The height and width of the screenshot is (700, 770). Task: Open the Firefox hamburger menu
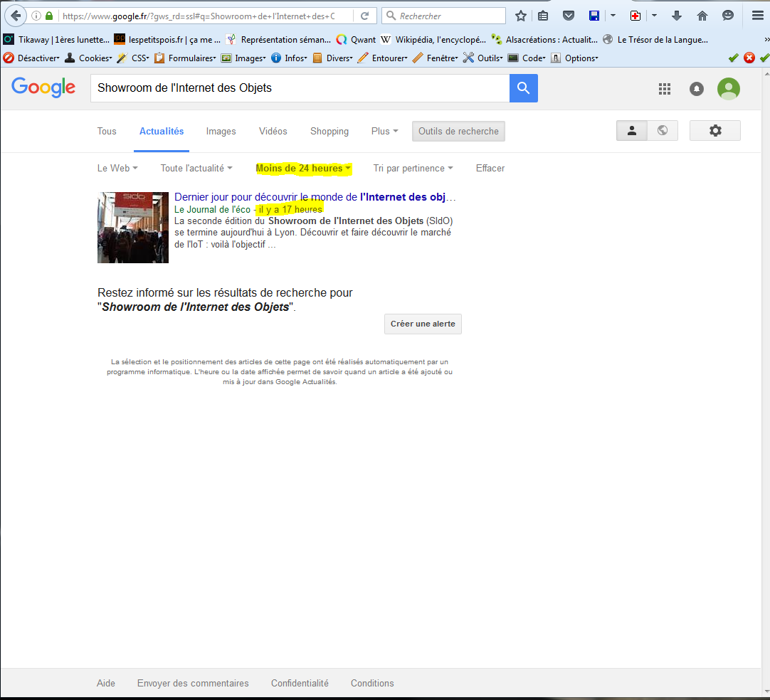pos(757,16)
